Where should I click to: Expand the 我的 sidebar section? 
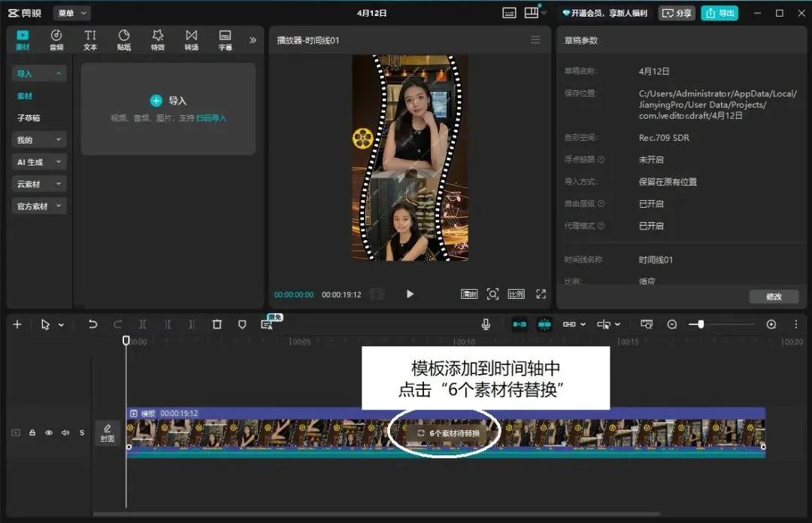39,140
